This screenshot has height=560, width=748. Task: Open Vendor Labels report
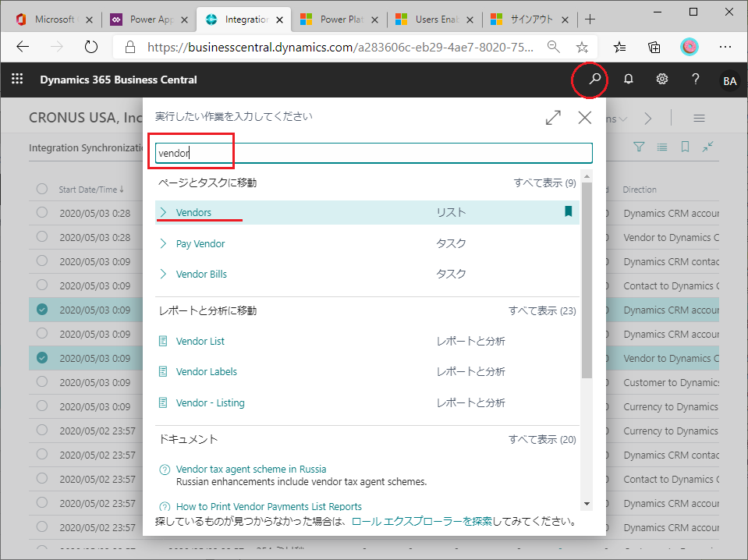tap(206, 371)
